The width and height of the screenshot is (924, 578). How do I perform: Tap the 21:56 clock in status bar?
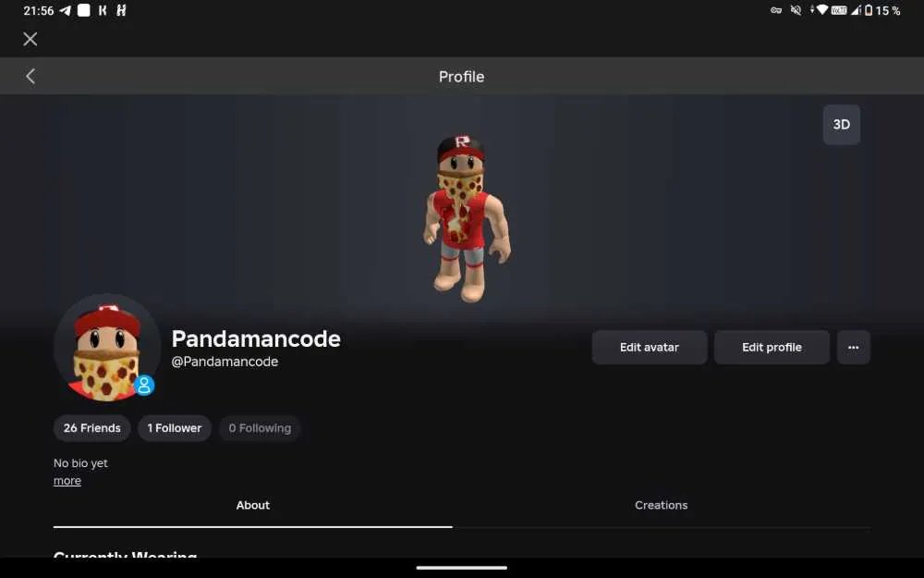[x=38, y=10]
